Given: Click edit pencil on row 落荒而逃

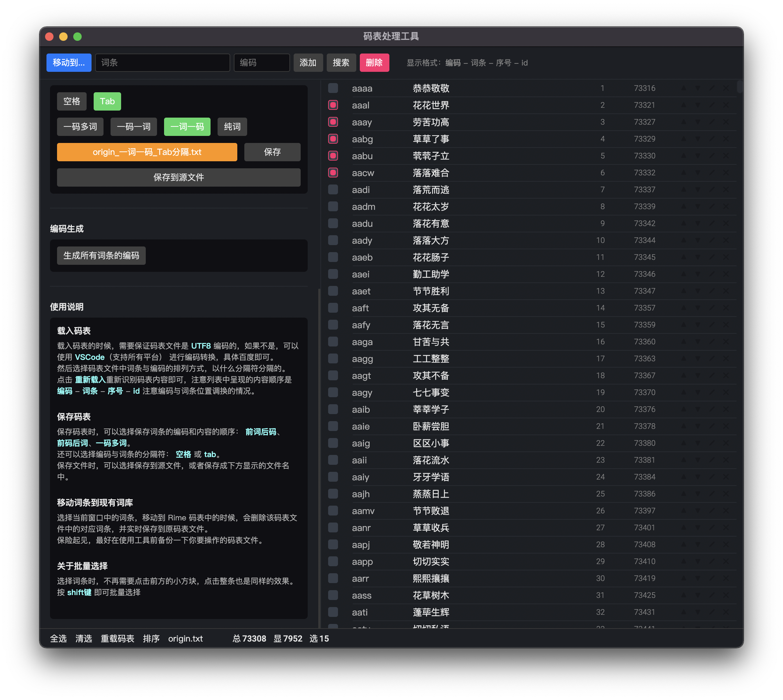Looking at the screenshot, I should [x=712, y=190].
